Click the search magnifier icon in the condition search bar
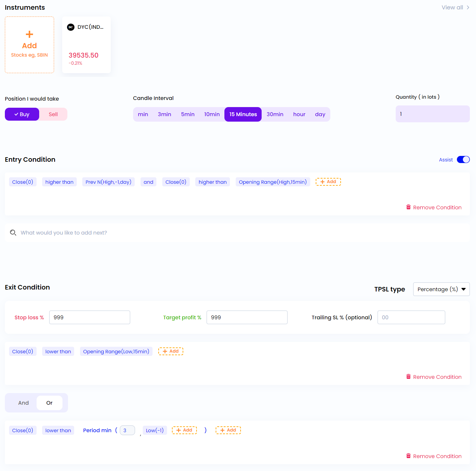The image size is (476, 471). point(13,233)
